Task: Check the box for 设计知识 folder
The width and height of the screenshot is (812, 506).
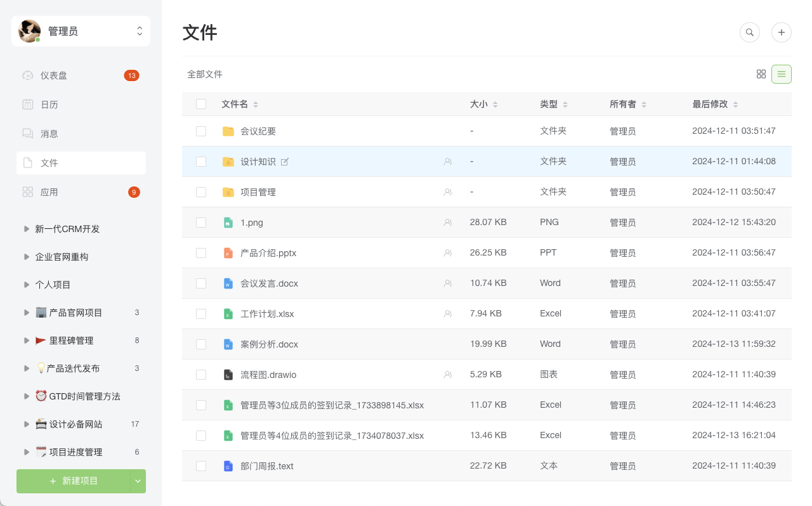Action: coord(201,162)
